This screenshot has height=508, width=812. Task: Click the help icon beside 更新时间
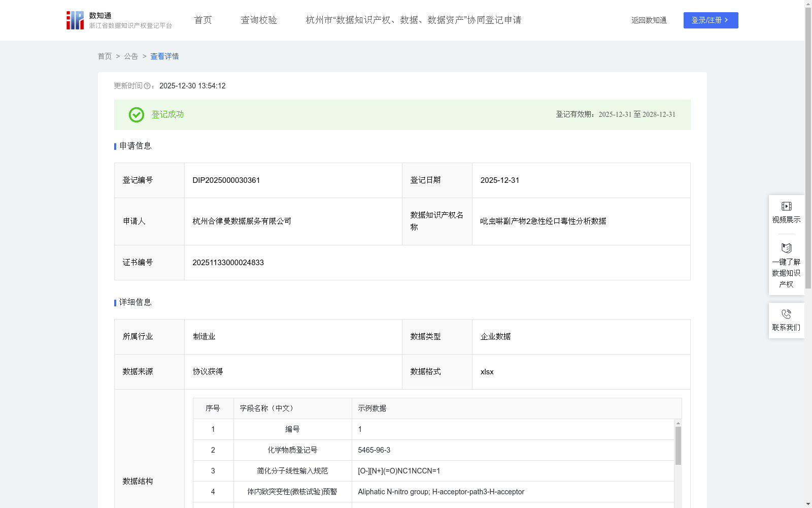pos(147,86)
